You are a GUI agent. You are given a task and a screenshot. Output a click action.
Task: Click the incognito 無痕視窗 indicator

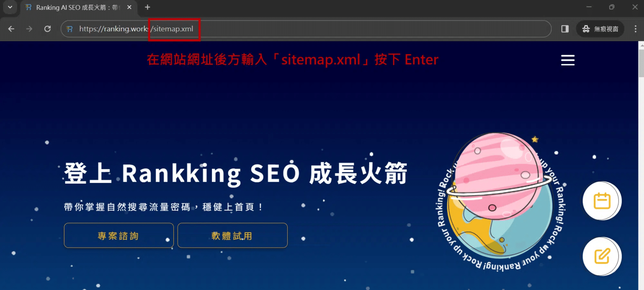[600, 29]
